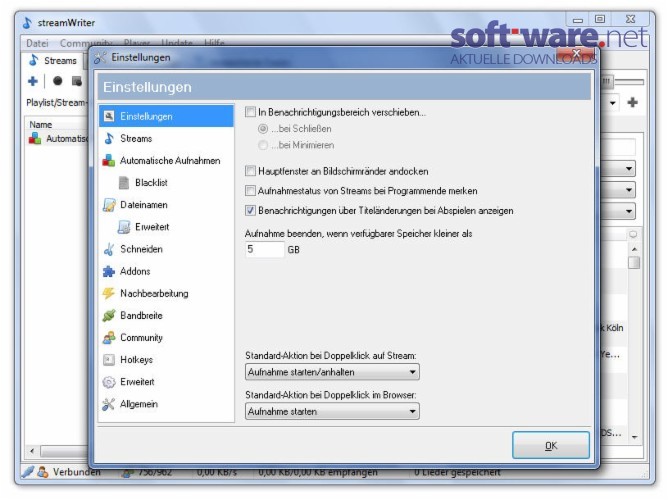This screenshot has width=668, height=500.
Task: Enable In Benachrichtigungsbereich verschieben checkbox
Action: tap(250, 112)
